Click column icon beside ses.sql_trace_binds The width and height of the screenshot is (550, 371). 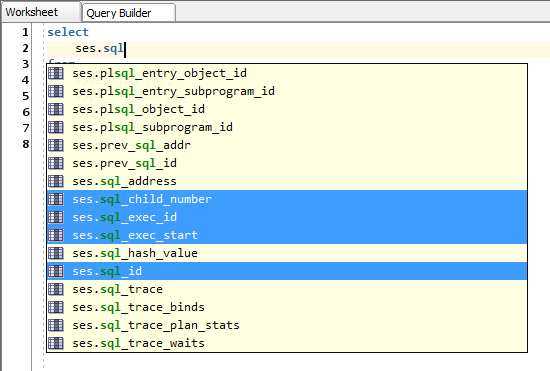(56, 307)
